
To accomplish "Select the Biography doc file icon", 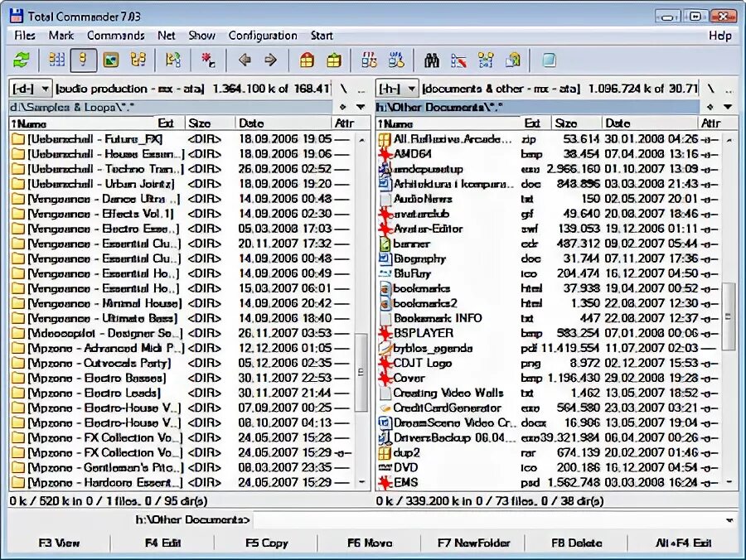I will (385, 258).
